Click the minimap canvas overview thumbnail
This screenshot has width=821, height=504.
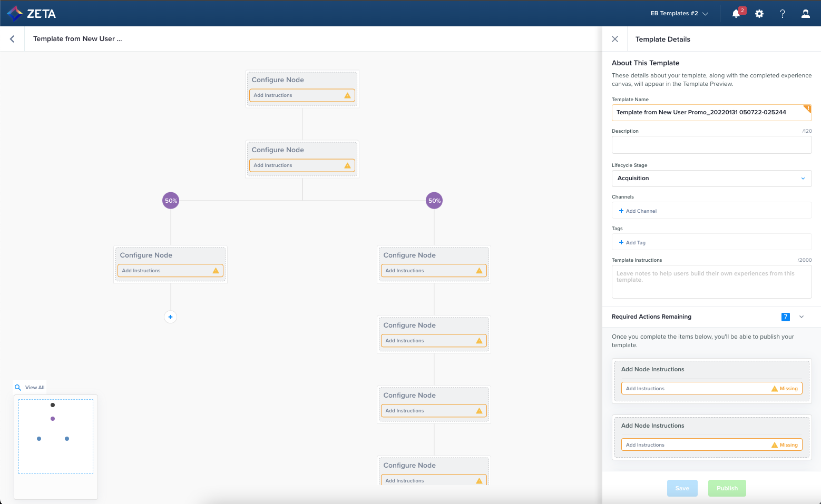click(x=56, y=437)
